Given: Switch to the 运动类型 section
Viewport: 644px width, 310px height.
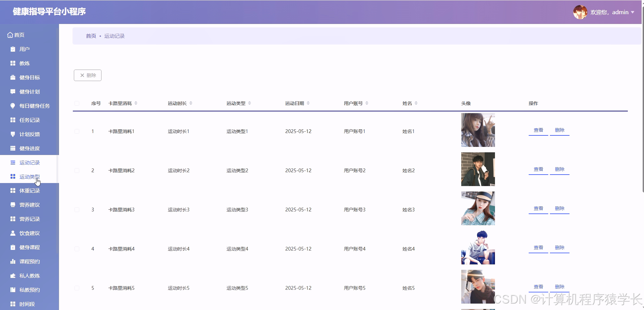Looking at the screenshot, I should point(29,176).
